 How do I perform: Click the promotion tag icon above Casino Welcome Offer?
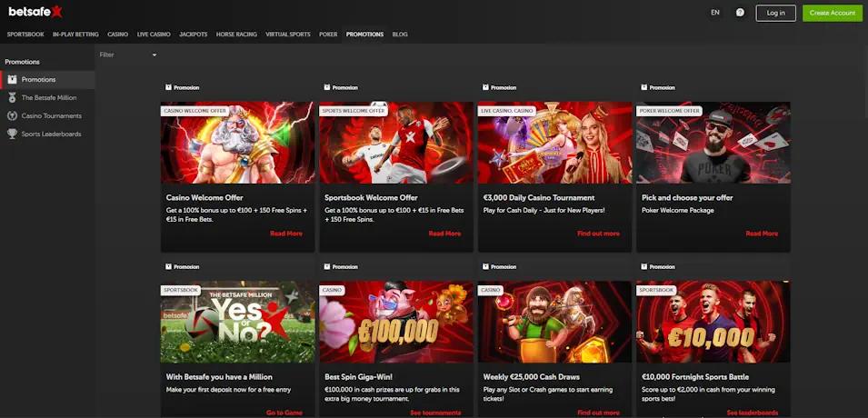coord(168,87)
